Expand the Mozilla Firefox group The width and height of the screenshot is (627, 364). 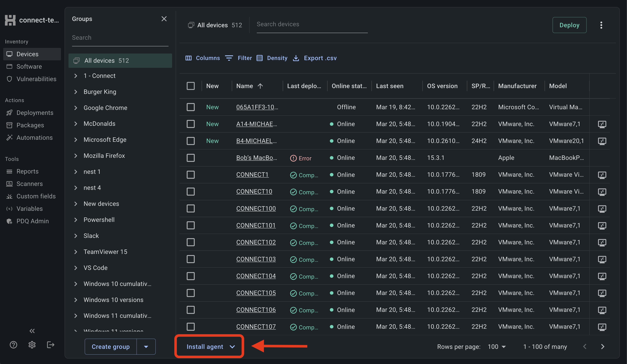76,156
